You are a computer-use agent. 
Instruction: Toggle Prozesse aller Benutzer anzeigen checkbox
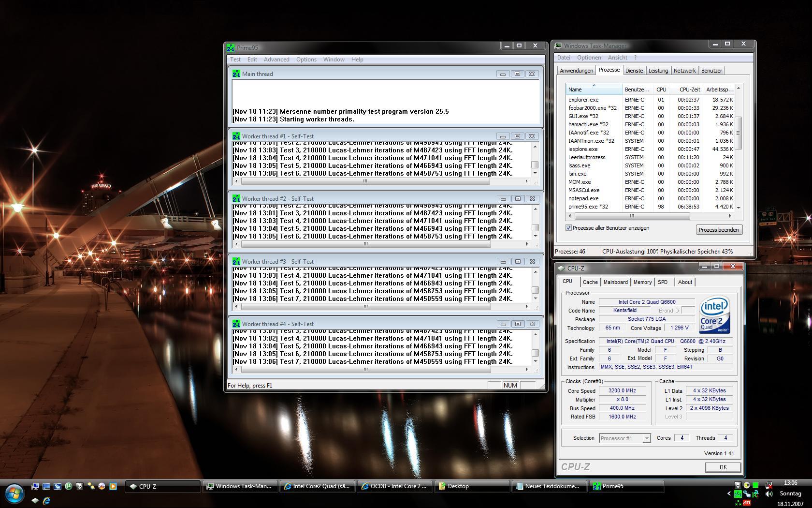569,228
